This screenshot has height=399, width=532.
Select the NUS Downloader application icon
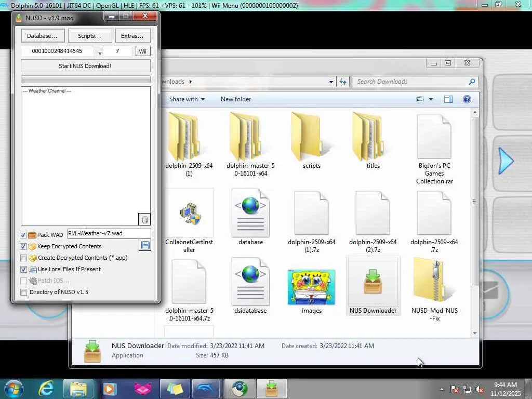click(373, 286)
